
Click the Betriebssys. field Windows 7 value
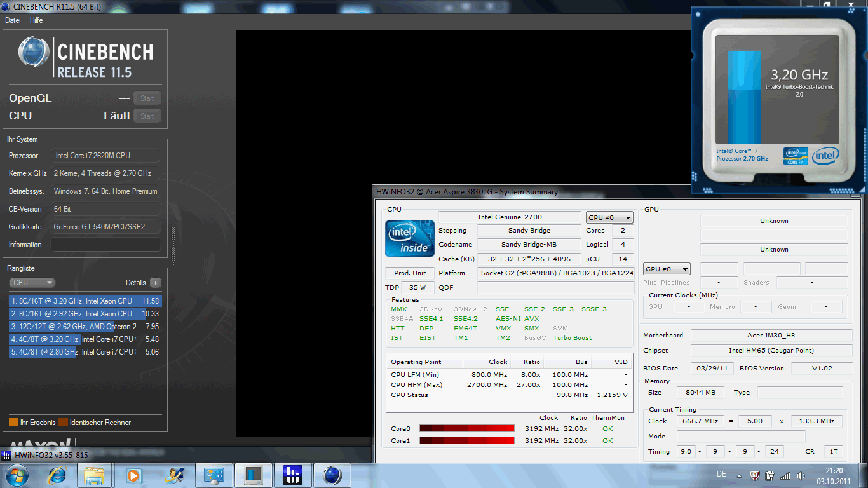coord(105,191)
